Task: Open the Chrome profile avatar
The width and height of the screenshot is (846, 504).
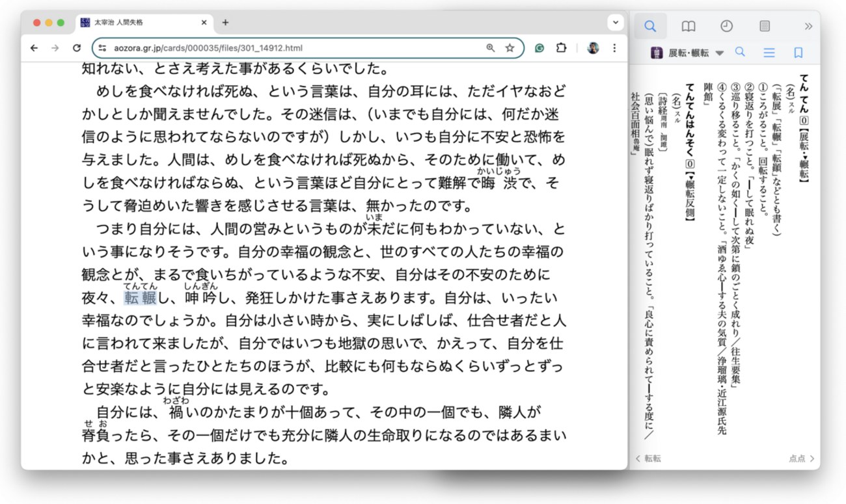Action: 593,48
